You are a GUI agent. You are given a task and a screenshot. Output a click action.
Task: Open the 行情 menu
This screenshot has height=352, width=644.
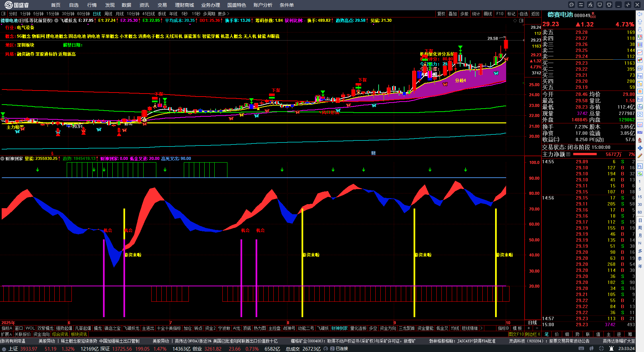point(92,5)
